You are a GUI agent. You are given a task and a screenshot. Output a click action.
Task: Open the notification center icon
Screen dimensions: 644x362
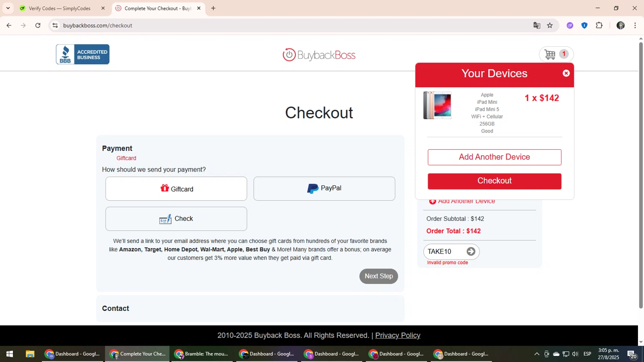[632, 354]
